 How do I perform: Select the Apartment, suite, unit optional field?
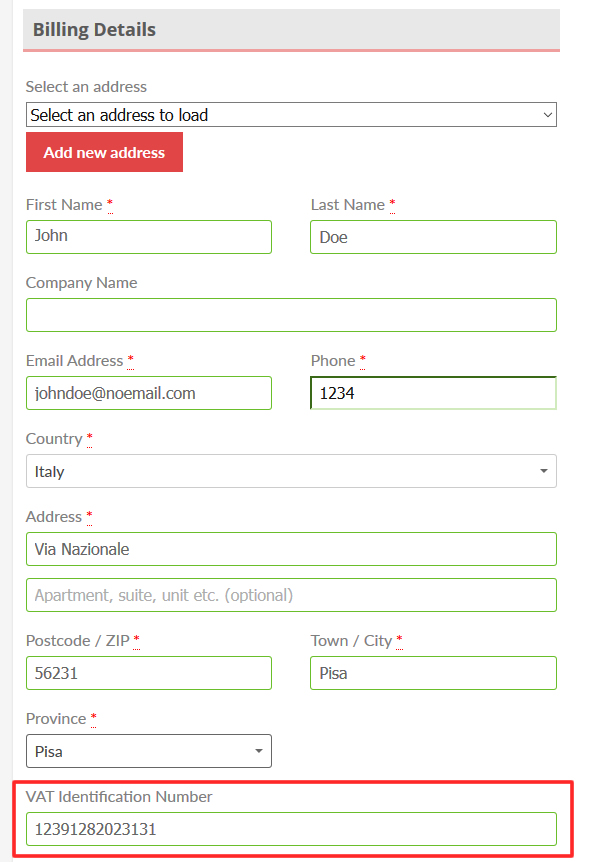coord(291,595)
